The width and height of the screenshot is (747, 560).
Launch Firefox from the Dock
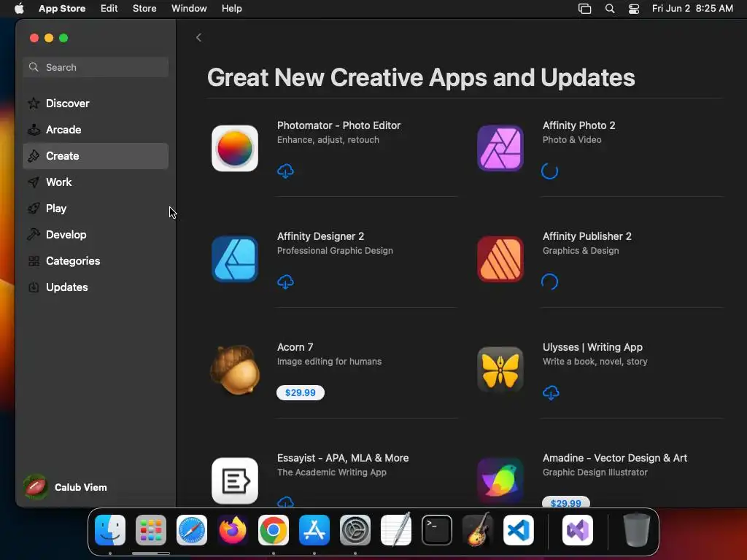233,530
